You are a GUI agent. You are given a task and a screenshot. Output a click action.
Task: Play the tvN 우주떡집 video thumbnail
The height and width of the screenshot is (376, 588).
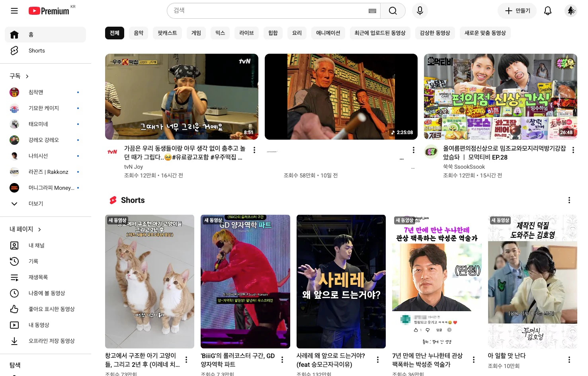pyautogui.click(x=182, y=97)
